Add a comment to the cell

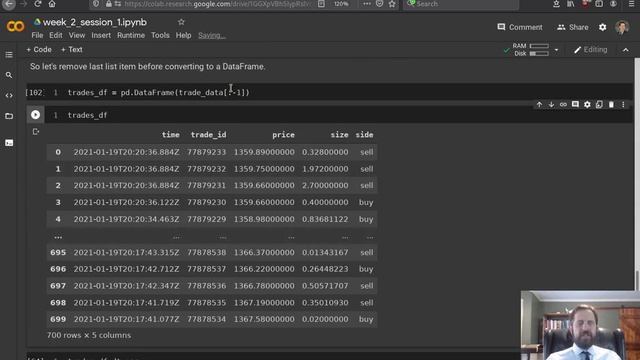[x=575, y=105]
